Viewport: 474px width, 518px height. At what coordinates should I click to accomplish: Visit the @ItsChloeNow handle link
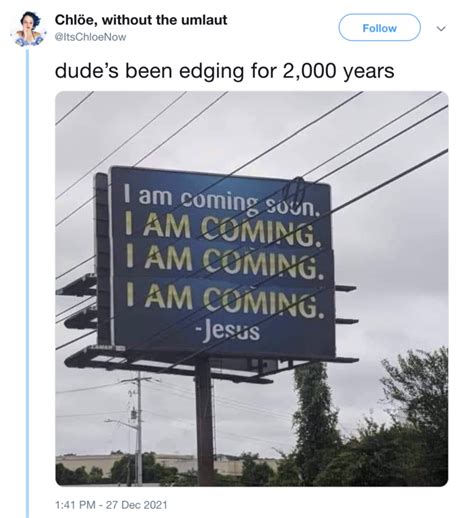(x=90, y=37)
